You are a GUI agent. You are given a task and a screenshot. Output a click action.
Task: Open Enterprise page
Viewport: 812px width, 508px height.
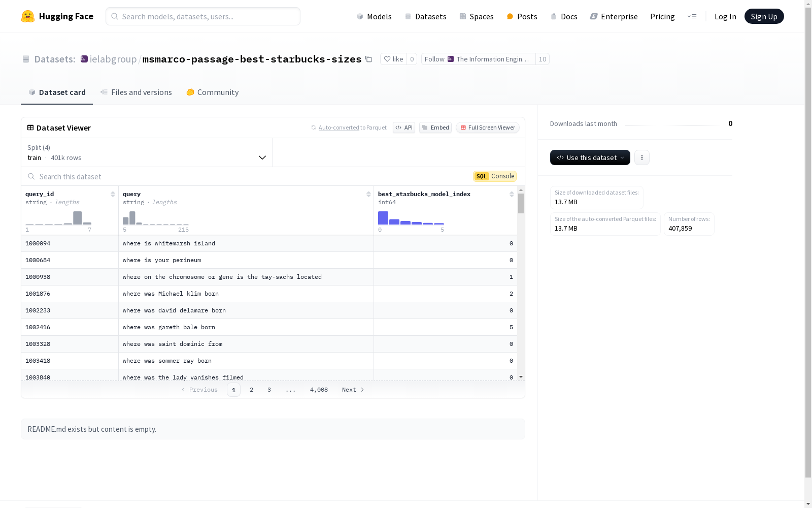[x=614, y=16]
